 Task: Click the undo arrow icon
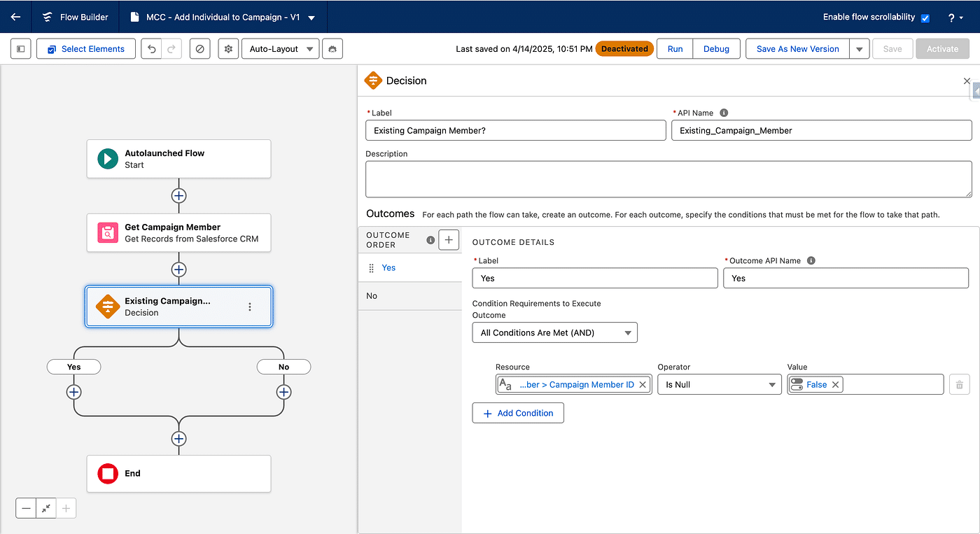(151, 49)
